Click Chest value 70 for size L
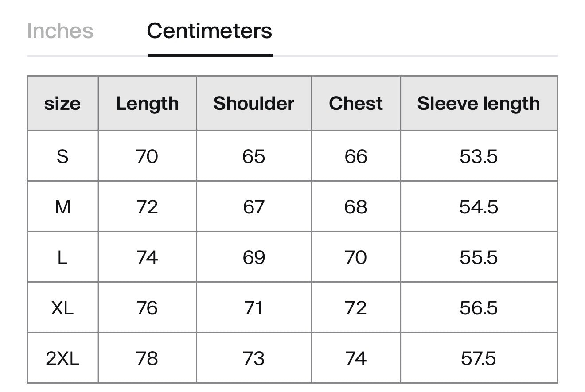This screenshot has height=392, width=585. tap(356, 257)
